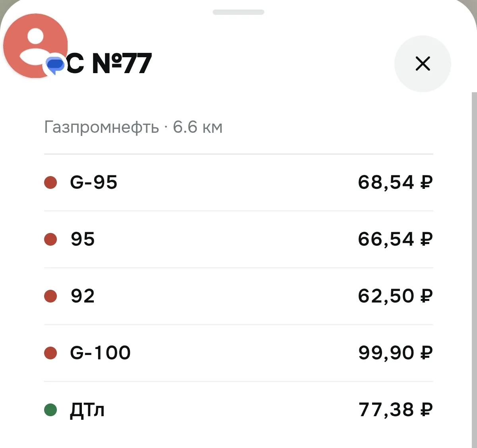Choose the 95 fuel label
The height and width of the screenshot is (448, 477).
point(83,239)
